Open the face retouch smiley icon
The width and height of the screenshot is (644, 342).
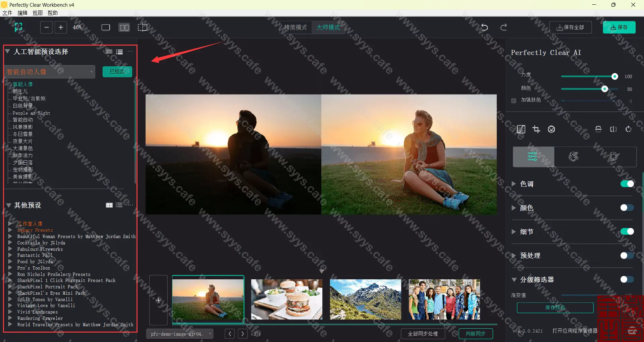coord(551,129)
